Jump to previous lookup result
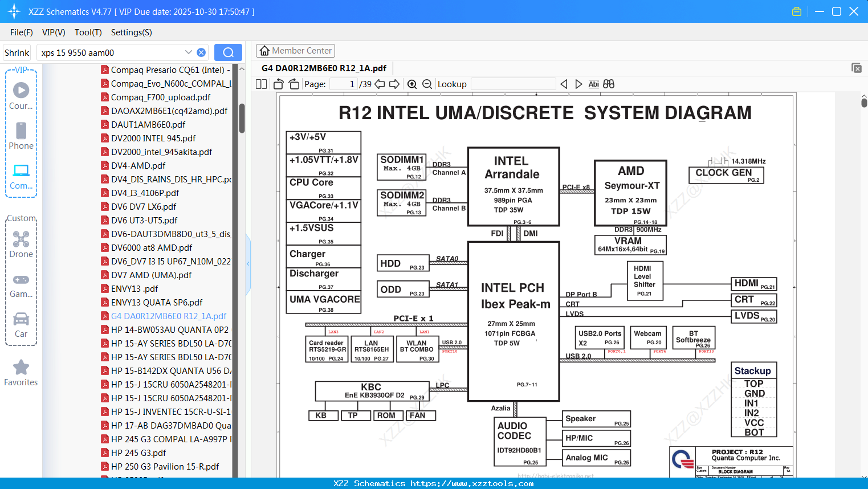This screenshot has width=868, height=489. coord(564,84)
